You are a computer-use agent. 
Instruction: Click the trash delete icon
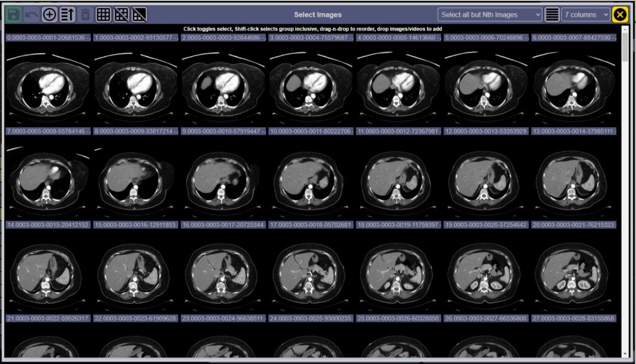(x=85, y=15)
